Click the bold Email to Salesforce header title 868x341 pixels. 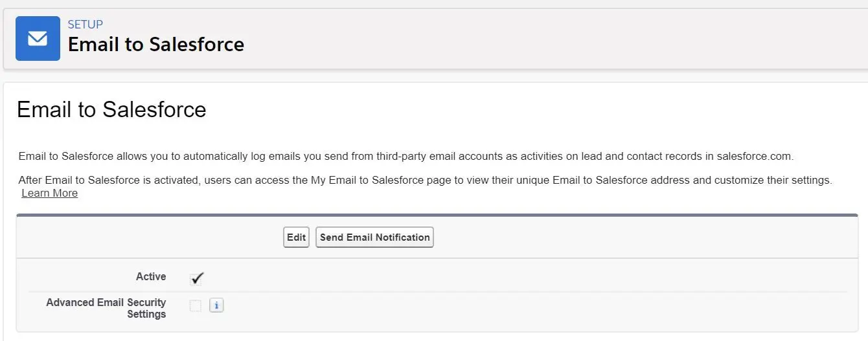tap(156, 45)
